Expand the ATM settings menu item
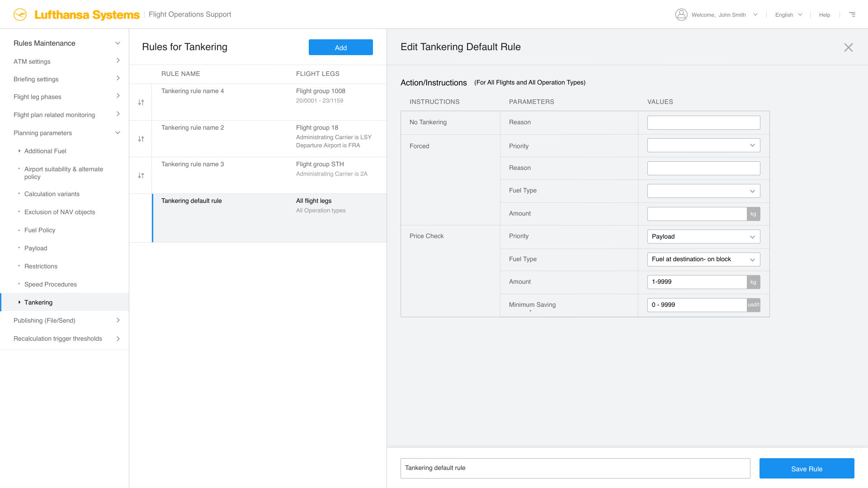This screenshot has width=868, height=488. point(118,61)
